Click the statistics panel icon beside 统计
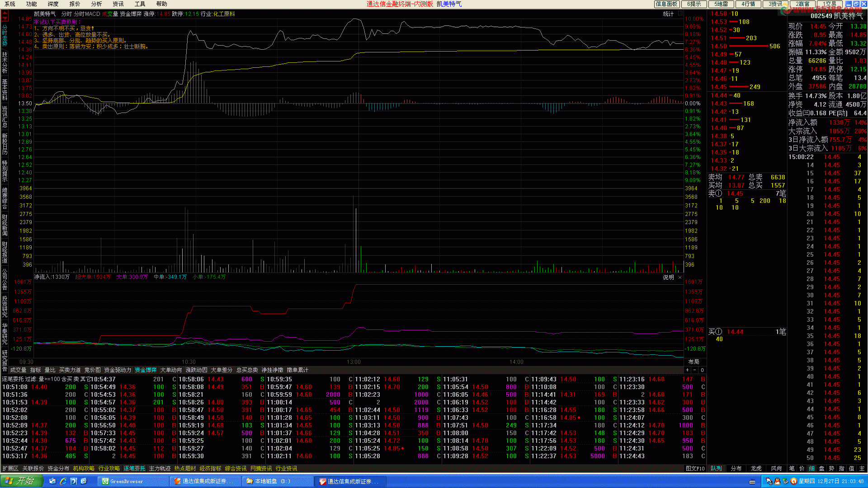 (x=679, y=14)
